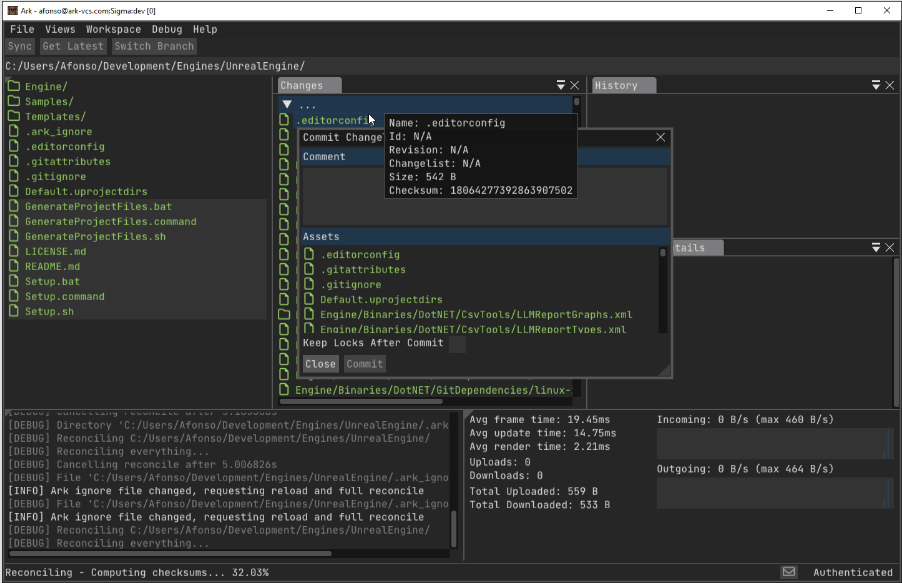
Task: Click Default.uprojectdirs file icon in Assets list
Action: [309, 299]
